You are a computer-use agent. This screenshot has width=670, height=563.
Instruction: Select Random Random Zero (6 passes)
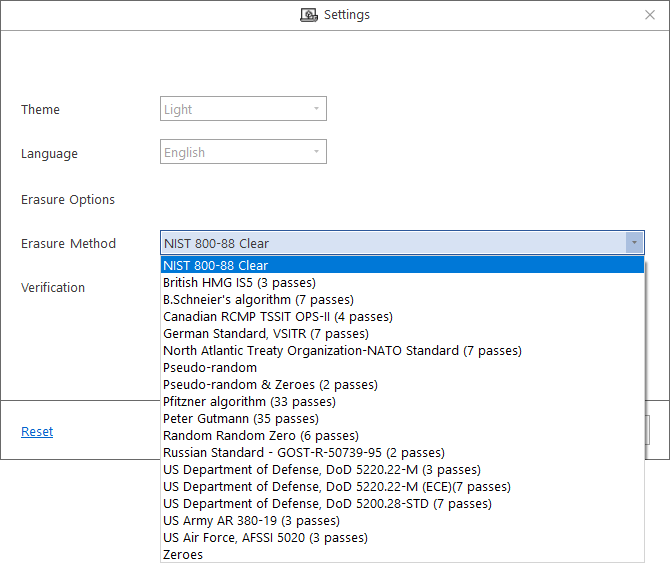pyautogui.click(x=403, y=435)
